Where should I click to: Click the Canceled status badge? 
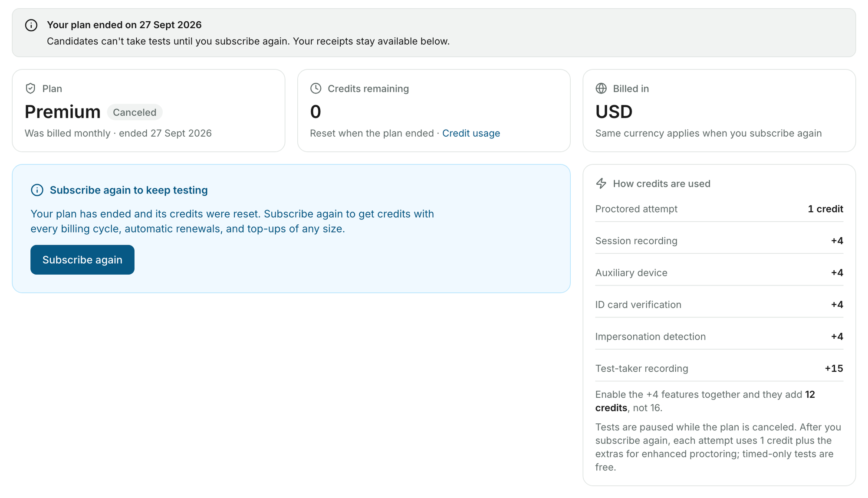(x=135, y=112)
